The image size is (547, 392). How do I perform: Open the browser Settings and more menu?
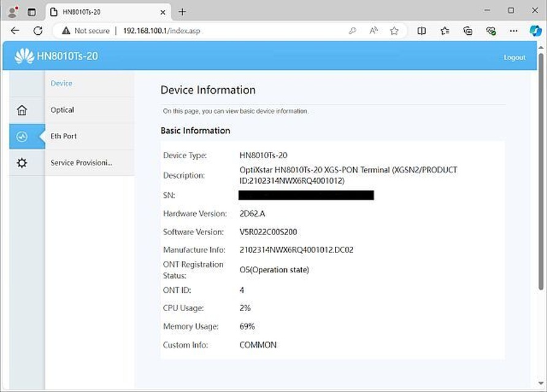[513, 31]
